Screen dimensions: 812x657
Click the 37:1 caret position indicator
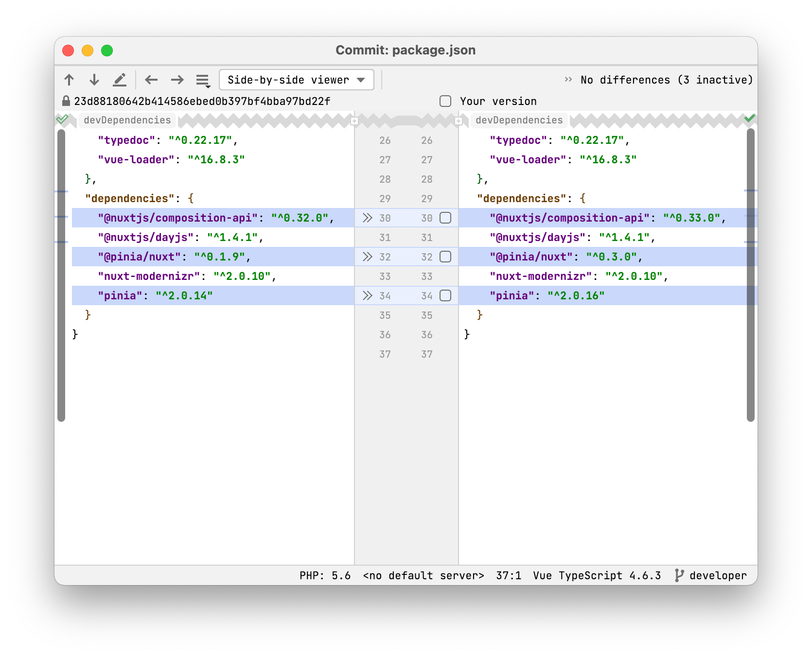pyautogui.click(x=509, y=575)
